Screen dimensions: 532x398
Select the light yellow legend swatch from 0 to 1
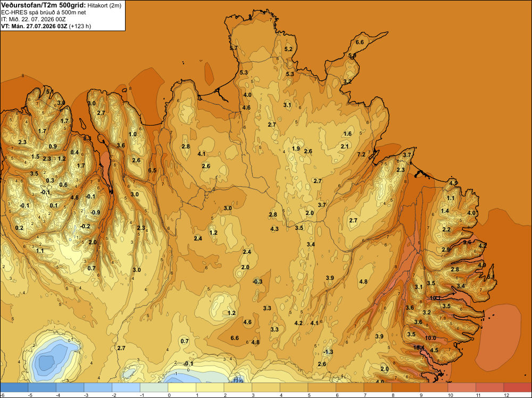182,387
